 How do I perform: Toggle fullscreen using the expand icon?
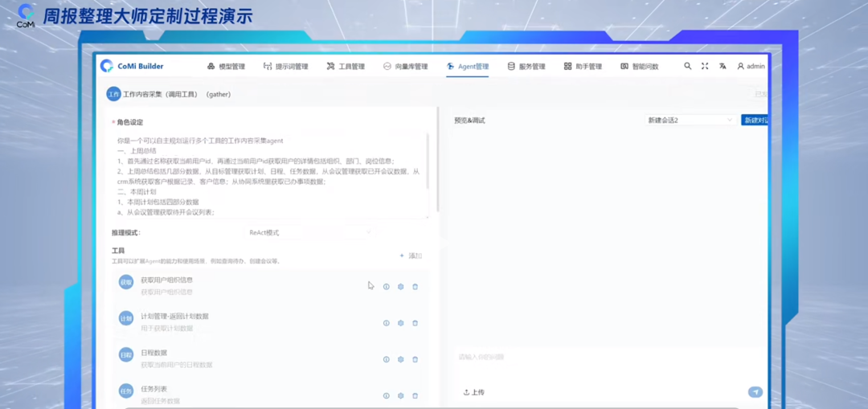pyautogui.click(x=705, y=67)
